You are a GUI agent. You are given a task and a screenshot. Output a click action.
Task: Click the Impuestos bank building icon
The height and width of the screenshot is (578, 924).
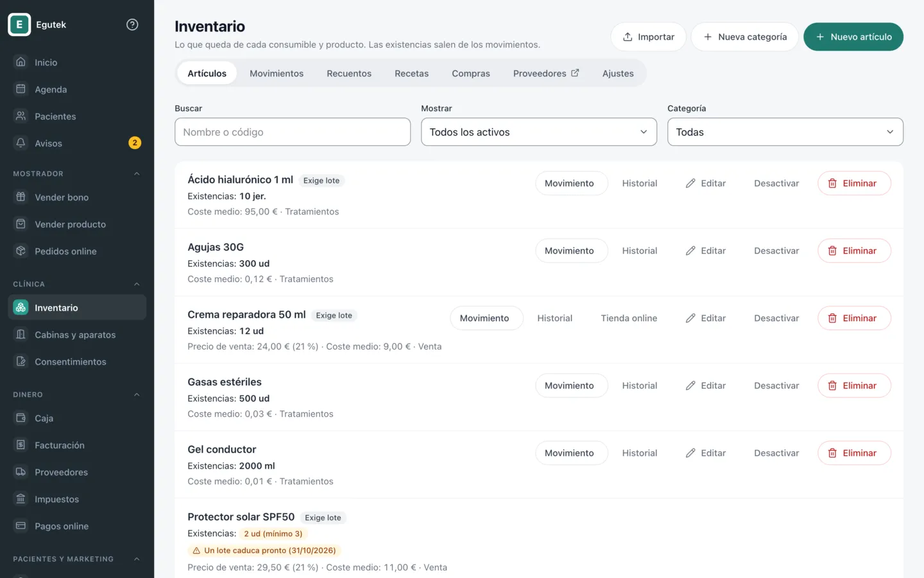click(x=21, y=499)
